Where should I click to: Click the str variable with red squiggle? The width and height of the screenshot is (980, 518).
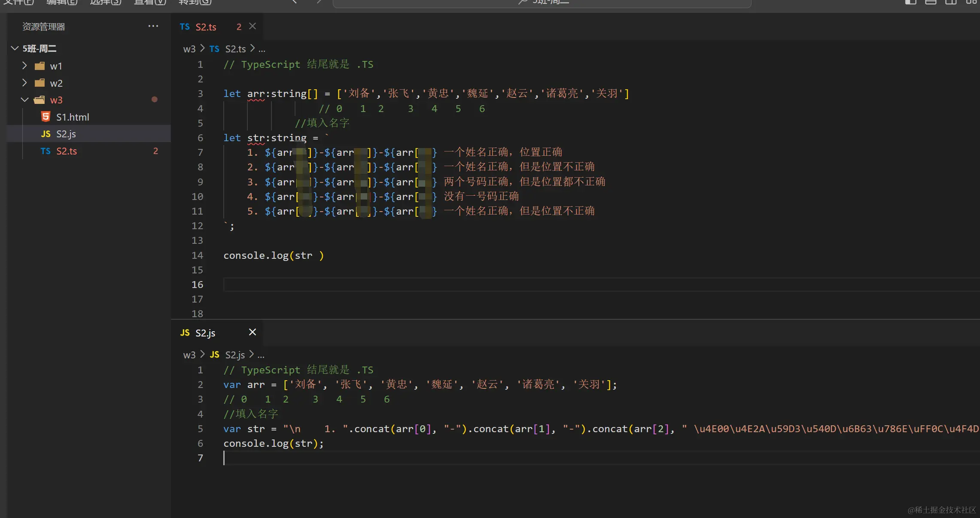click(x=256, y=138)
